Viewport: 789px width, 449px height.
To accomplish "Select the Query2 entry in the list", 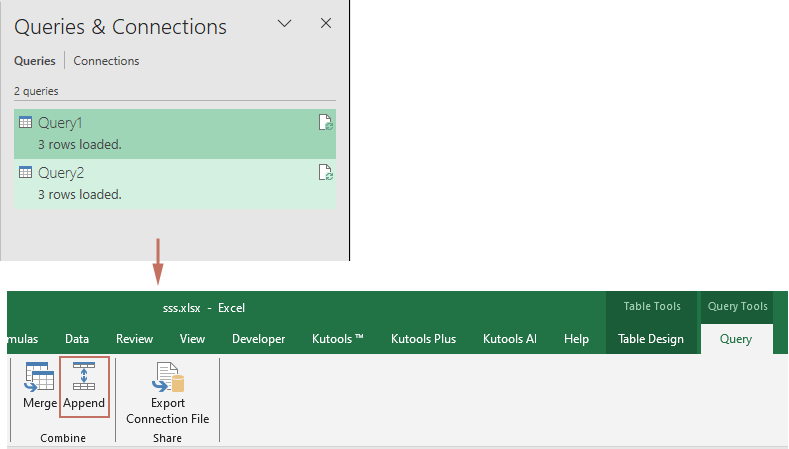I will click(x=175, y=184).
